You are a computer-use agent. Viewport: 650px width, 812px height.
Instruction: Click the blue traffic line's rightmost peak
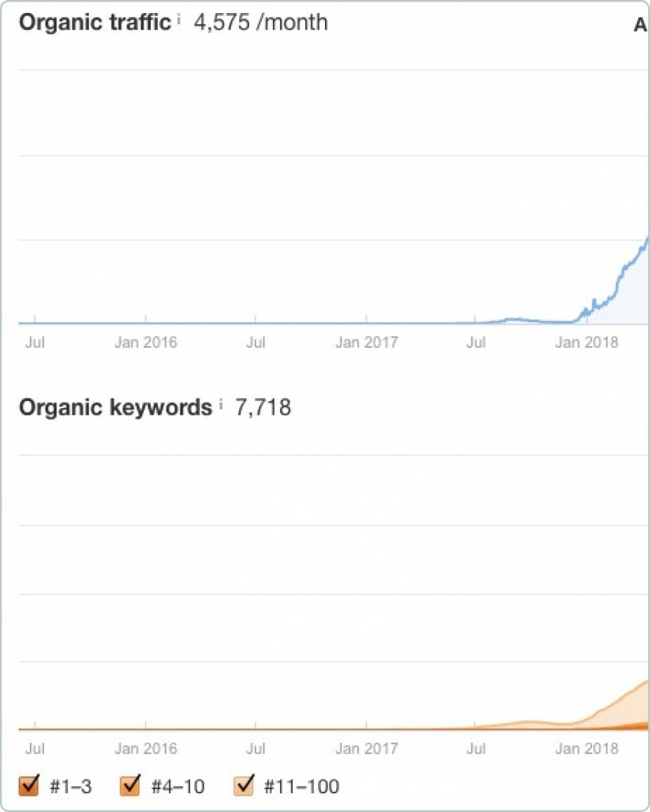(647, 240)
